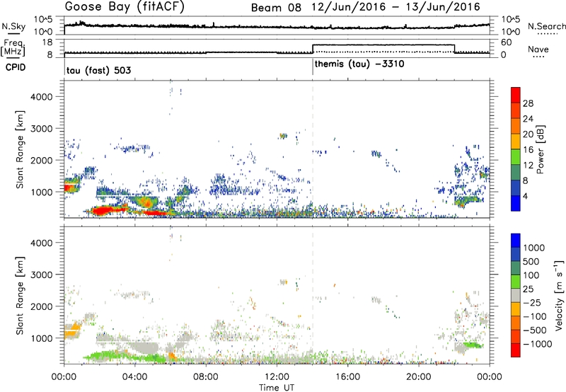Click the 'Beam 08' label
This screenshot has width=566, height=392.
tap(276, 8)
